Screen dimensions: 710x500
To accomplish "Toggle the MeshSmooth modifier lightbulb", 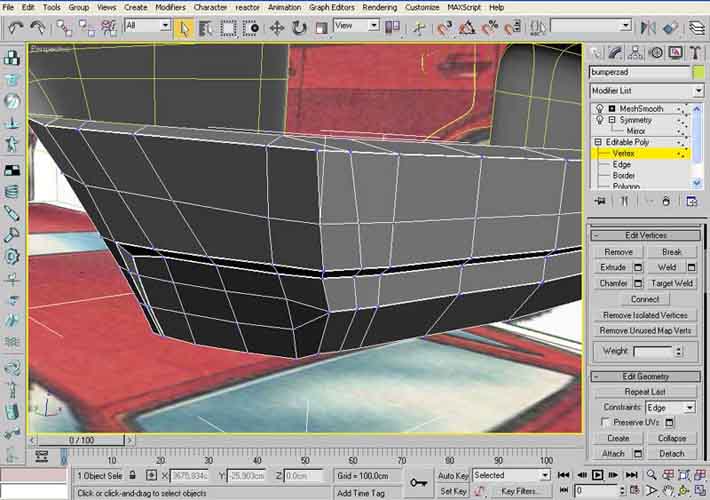I will pos(598,108).
